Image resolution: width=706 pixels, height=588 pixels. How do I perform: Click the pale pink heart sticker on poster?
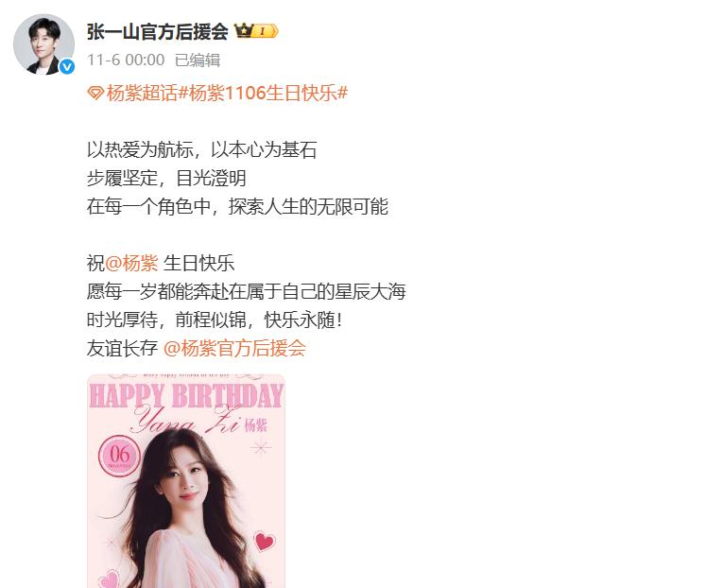[x=110, y=579]
